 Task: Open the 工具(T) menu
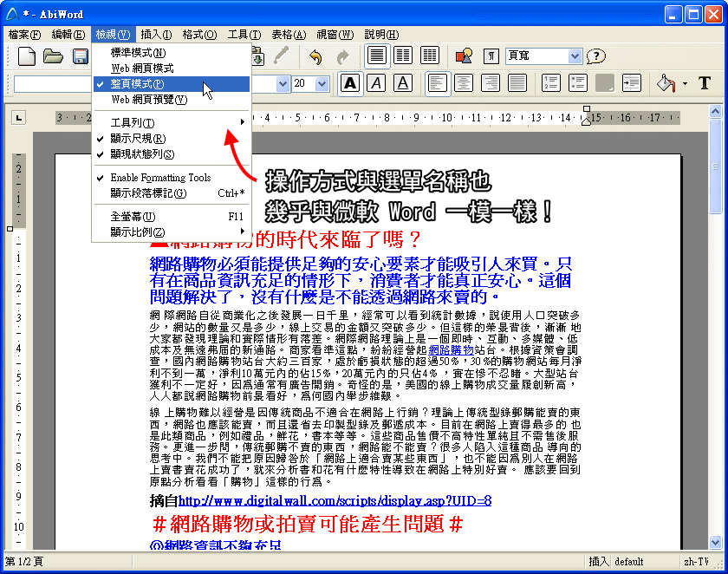pyautogui.click(x=244, y=35)
